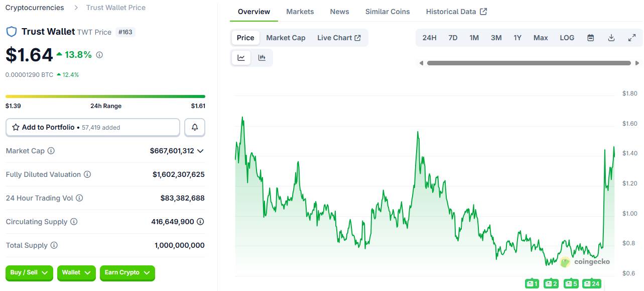
Task: Select the Price chart toggle
Action: (x=245, y=38)
